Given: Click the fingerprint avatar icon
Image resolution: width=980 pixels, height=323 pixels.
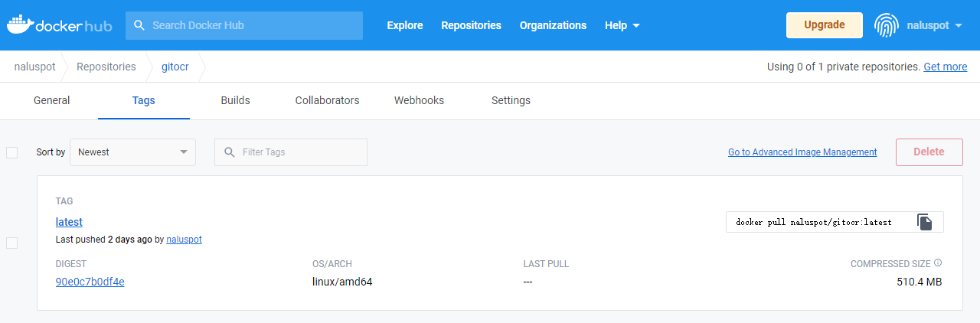Looking at the screenshot, I should [x=887, y=25].
